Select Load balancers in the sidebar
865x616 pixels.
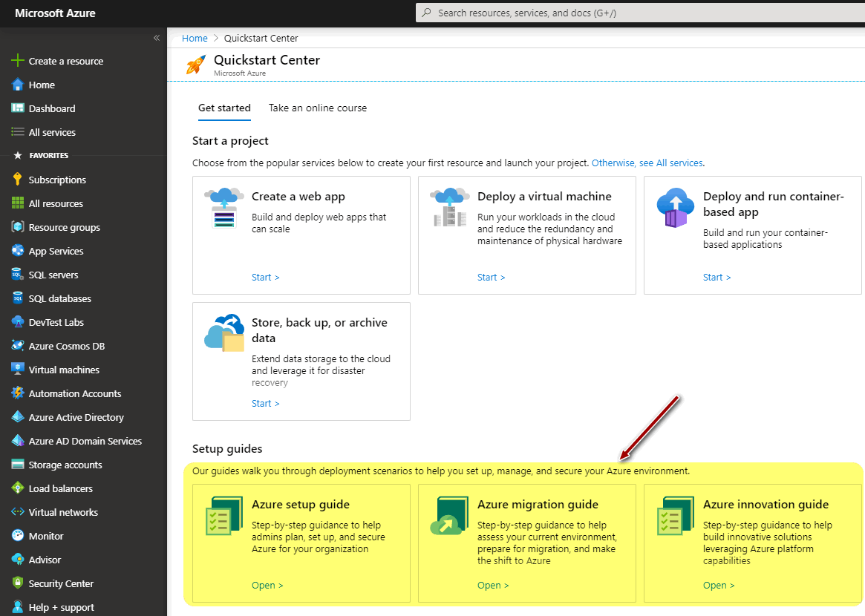click(64, 488)
